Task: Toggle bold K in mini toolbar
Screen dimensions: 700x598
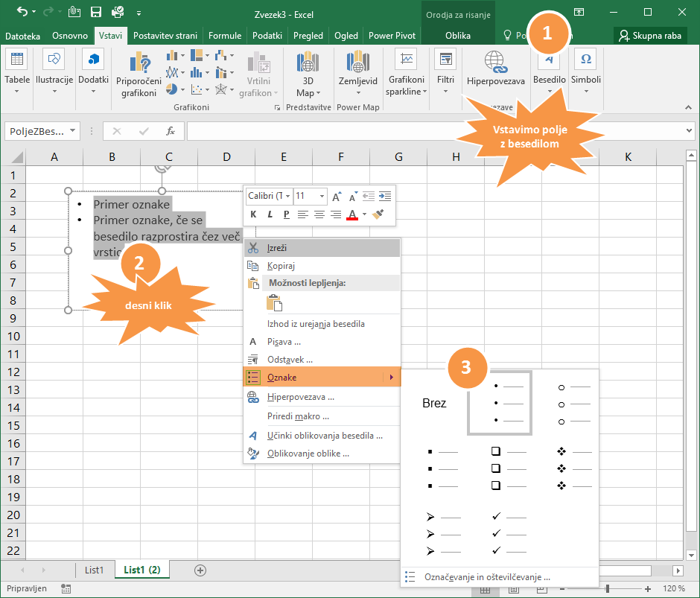Action: click(x=253, y=214)
